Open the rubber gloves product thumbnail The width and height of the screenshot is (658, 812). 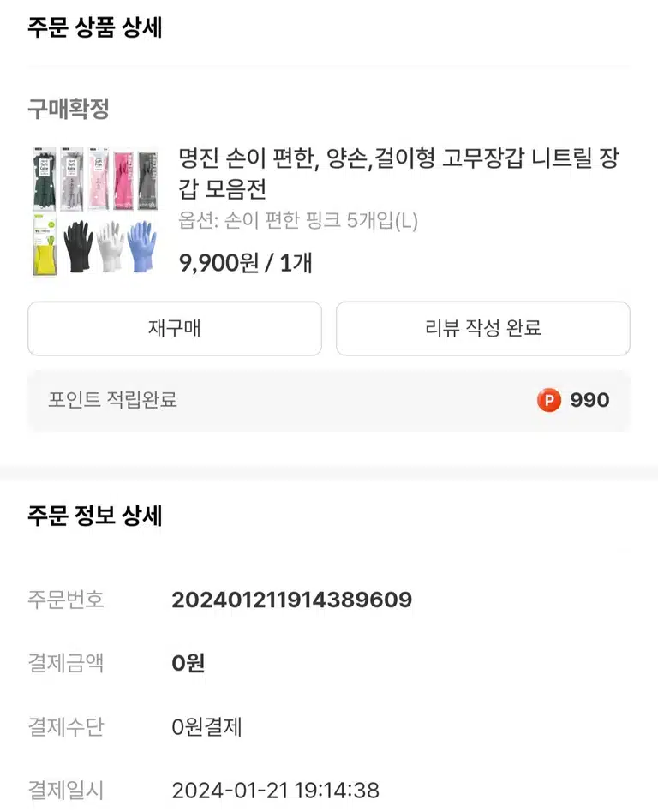pyautogui.click(x=95, y=211)
